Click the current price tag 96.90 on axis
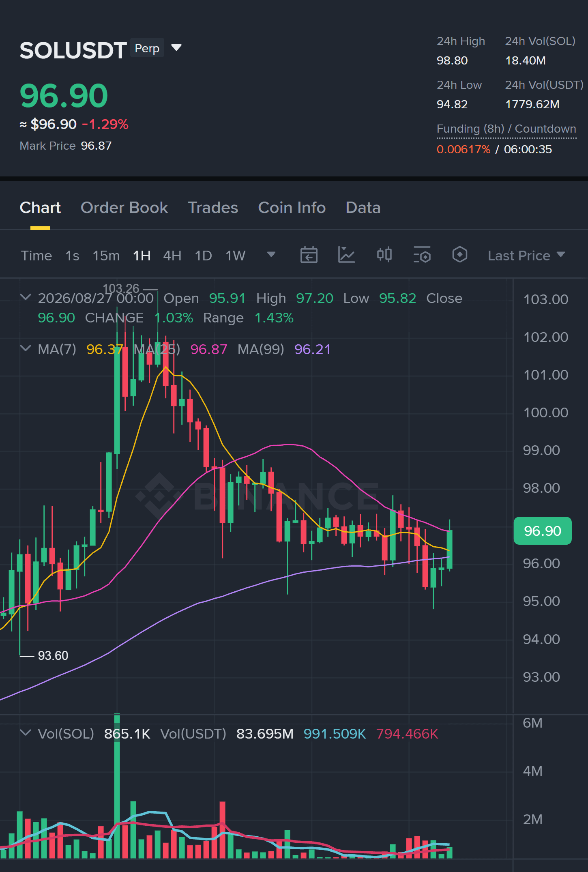The image size is (588, 872). coord(543,531)
